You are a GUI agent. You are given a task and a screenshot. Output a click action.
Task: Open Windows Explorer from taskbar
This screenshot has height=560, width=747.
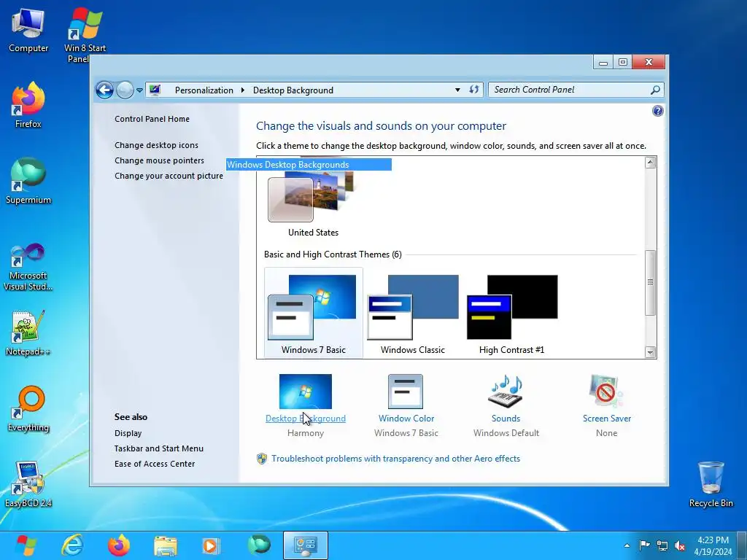[166, 545]
